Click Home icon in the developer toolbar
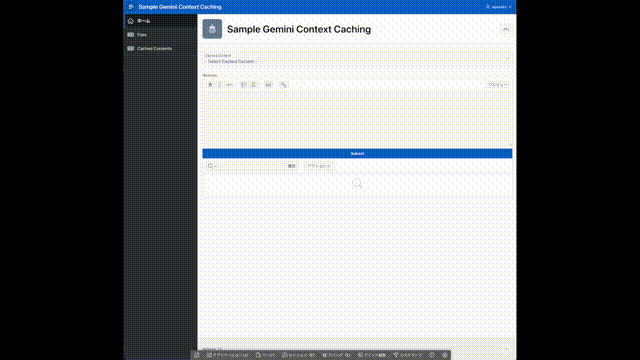Image resolution: width=640 pixels, height=360 pixels. [x=197, y=355]
